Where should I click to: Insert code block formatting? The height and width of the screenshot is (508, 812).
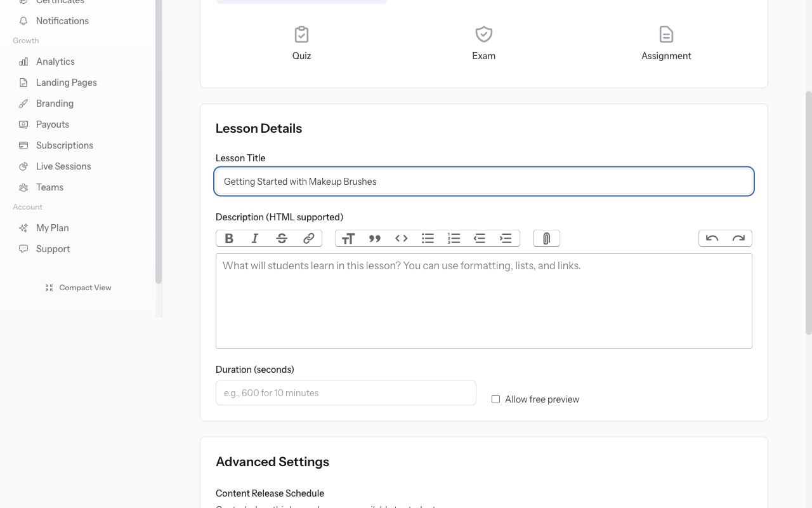pos(402,238)
